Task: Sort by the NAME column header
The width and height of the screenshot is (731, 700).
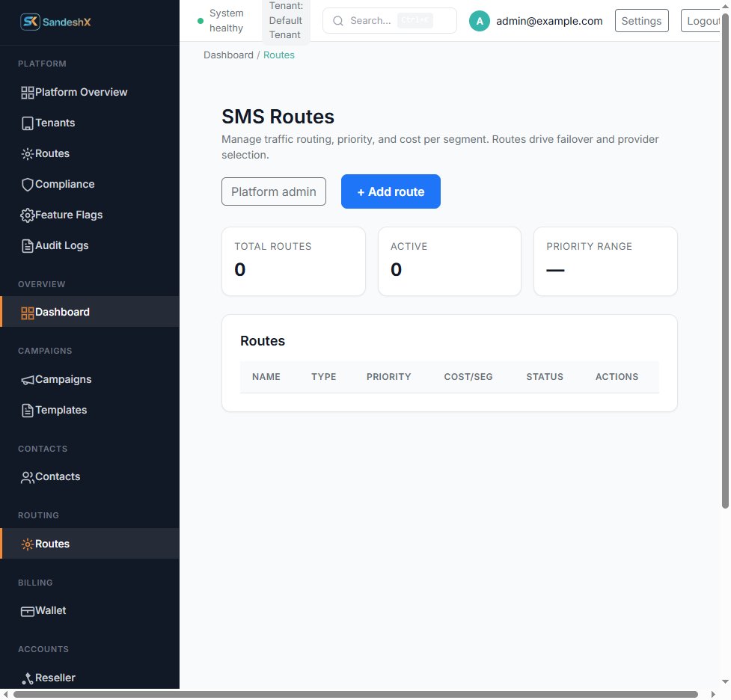Action: click(266, 377)
